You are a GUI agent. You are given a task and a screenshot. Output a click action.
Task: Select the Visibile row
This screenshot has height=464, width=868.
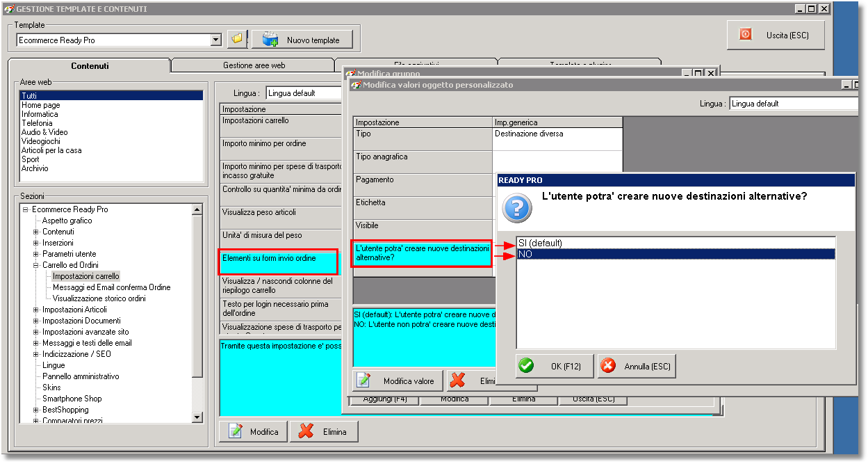tap(423, 230)
